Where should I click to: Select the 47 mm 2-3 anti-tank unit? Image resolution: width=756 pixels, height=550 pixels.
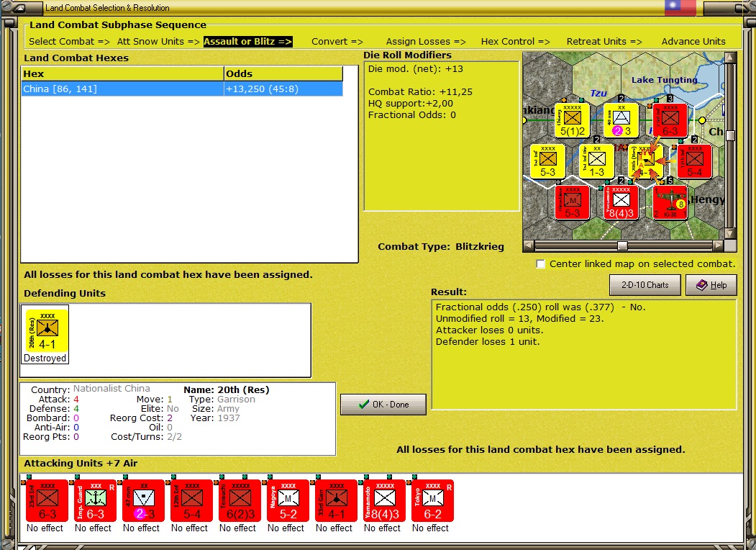point(144,500)
